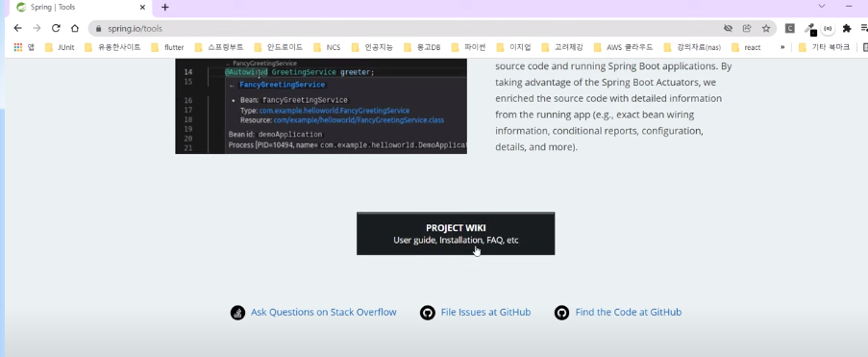Select the Spring | Tools tab

[81, 8]
